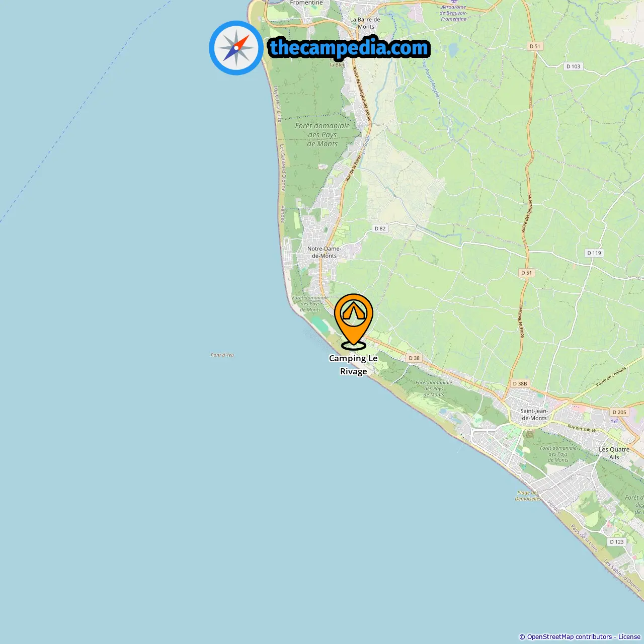Click the Plage des Demoiselles beach label

coord(528,496)
